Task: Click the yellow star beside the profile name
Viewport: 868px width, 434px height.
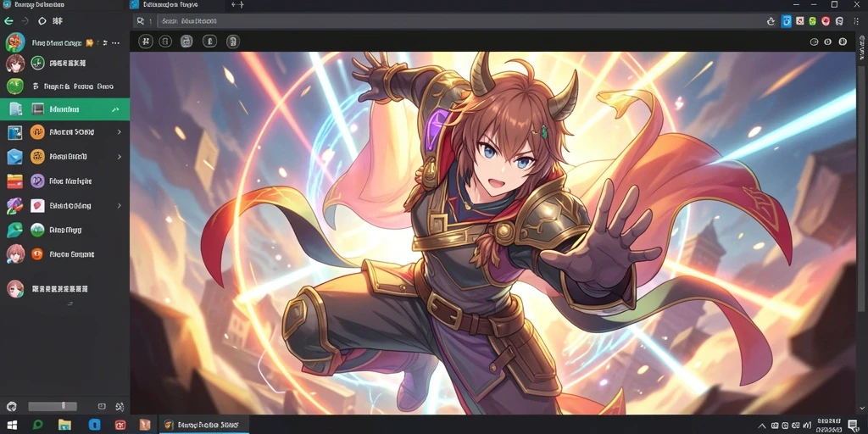Action: pos(90,42)
